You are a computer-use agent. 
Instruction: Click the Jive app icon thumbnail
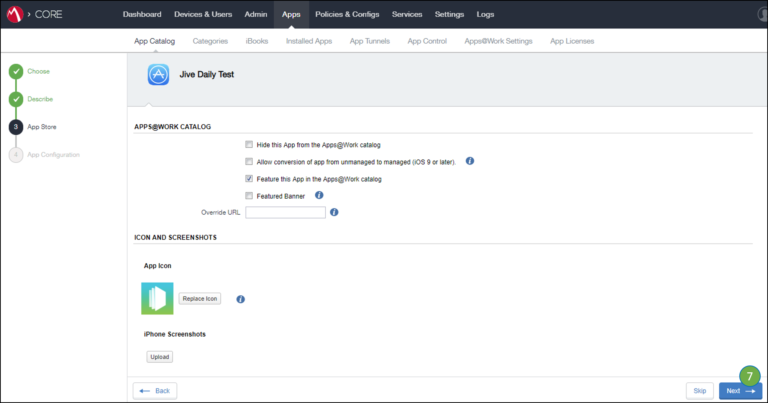pyautogui.click(x=158, y=298)
